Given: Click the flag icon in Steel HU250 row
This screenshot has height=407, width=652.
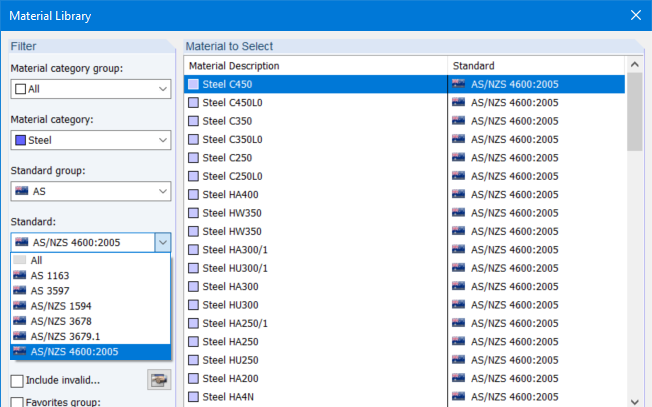Looking at the screenshot, I should (458, 360).
